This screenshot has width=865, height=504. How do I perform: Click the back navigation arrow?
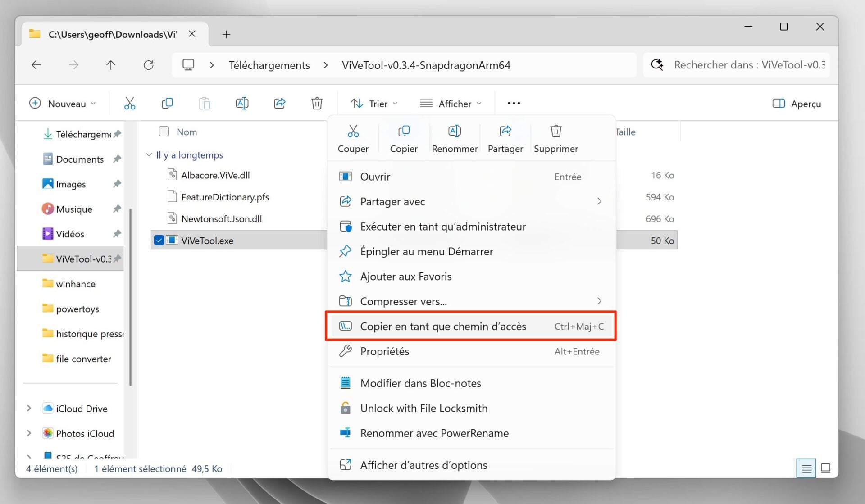(x=36, y=65)
